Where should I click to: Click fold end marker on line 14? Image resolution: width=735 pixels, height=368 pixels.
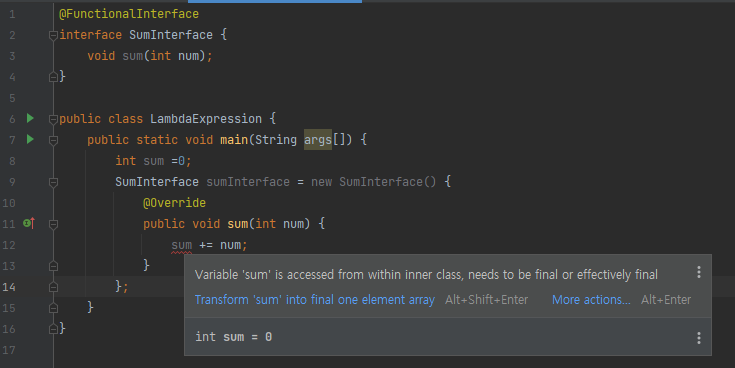(x=53, y=287)
